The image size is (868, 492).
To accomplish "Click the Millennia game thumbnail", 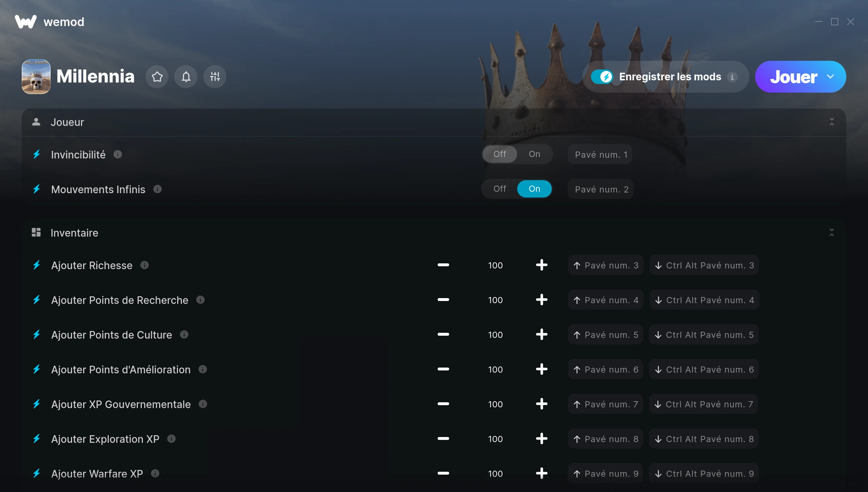I will [36, 77].
